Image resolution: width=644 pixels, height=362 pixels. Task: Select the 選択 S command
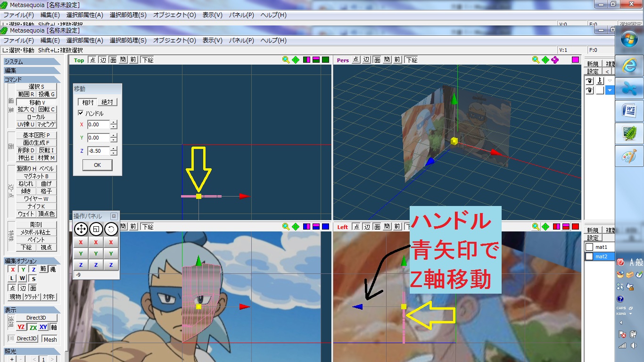[x=36, y=87]
